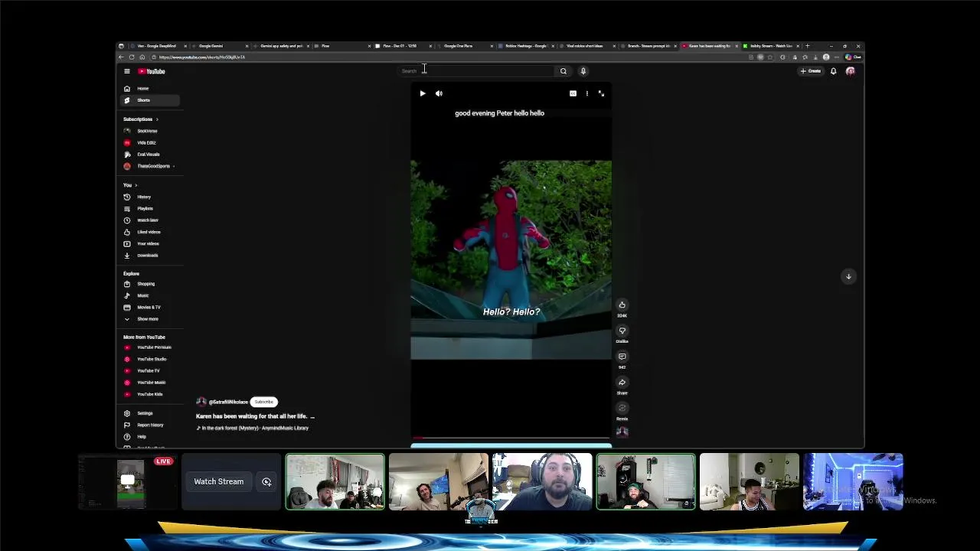This screenshot has height=551, width=980.
Task: Select the bearded man webcam thumbnail
Action: 542,482
